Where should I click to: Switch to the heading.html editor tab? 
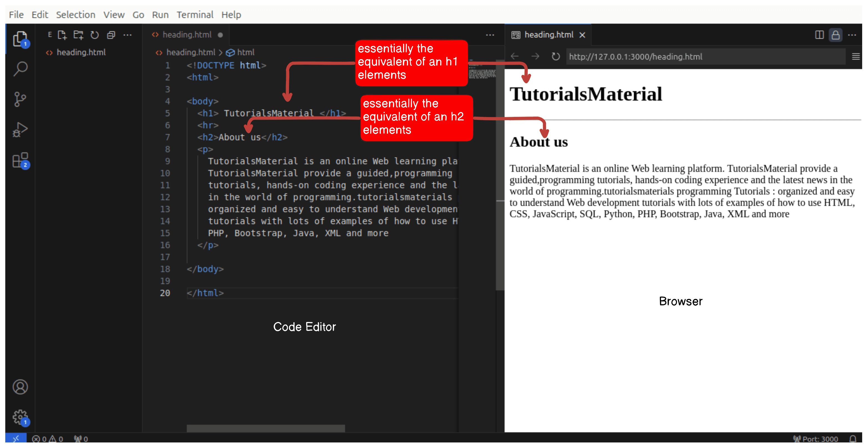(186, 35)
